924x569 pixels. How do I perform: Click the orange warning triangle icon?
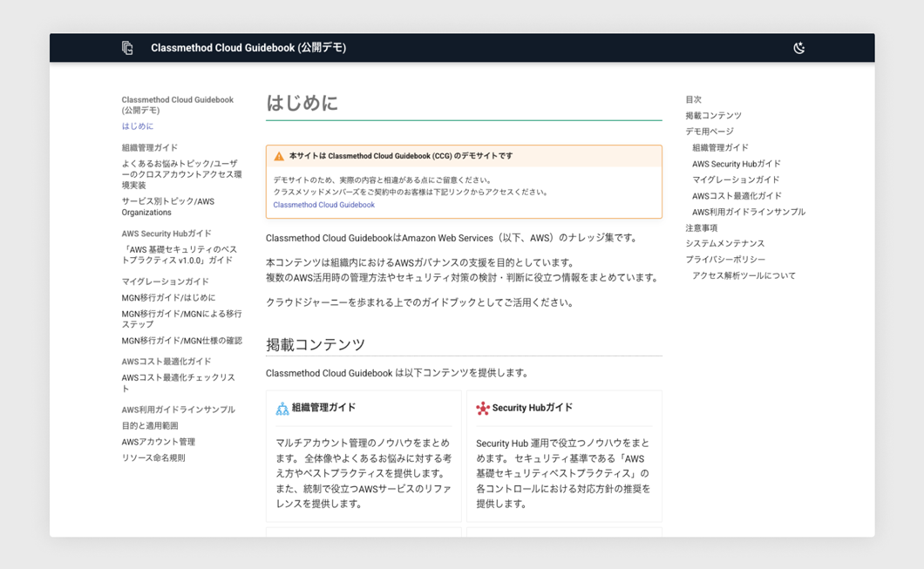click(x=279, y=157)
